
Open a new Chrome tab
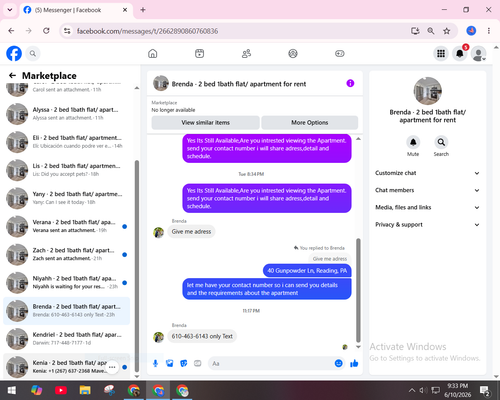[143, 10]
